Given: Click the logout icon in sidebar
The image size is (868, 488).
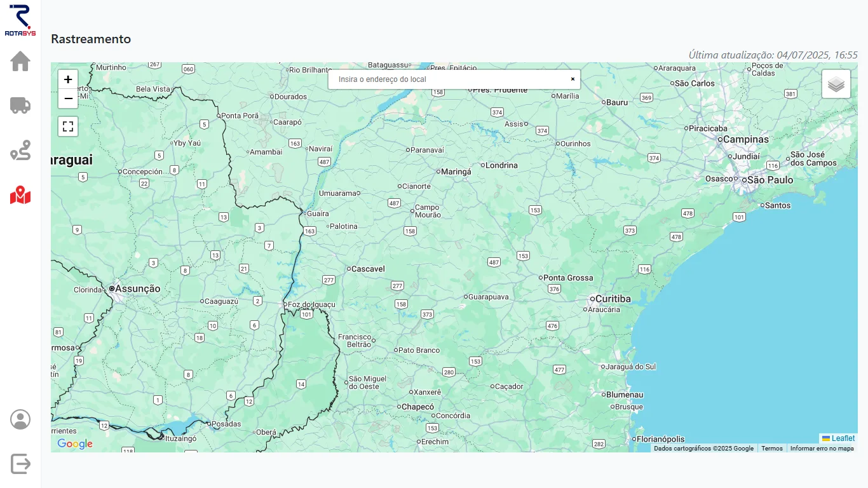Looking at the screenshot, I should click(x=20, y=464).
